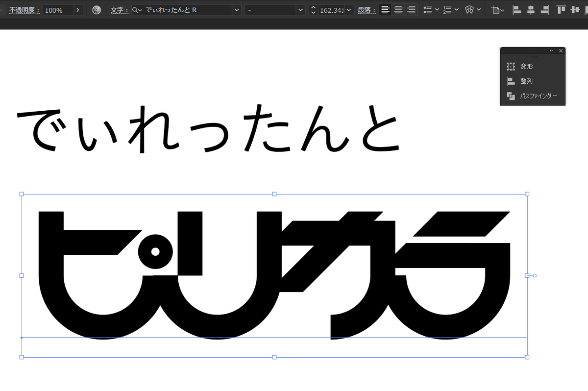Align paragraph text to the right

[411, 10]
